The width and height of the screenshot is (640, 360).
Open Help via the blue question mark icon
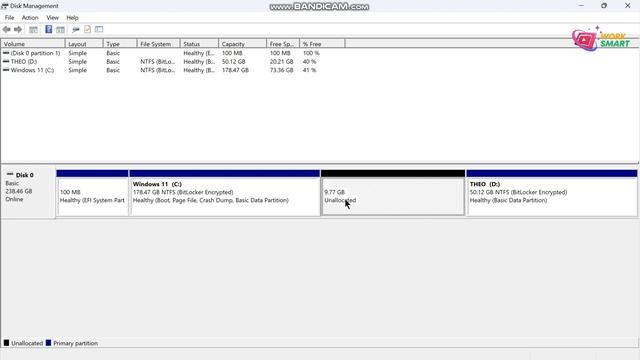tap(49, 29)
